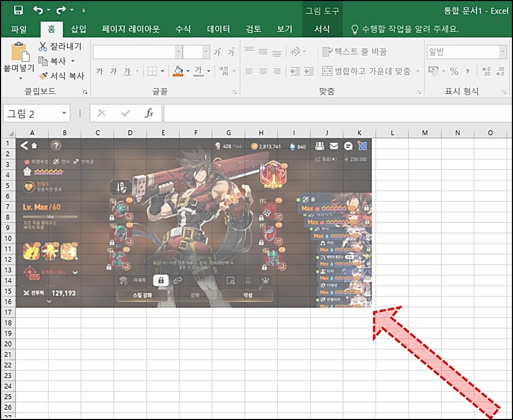513x420 pixels.
Task: Toggle bold formatting
Action: (x=99, y=71)
